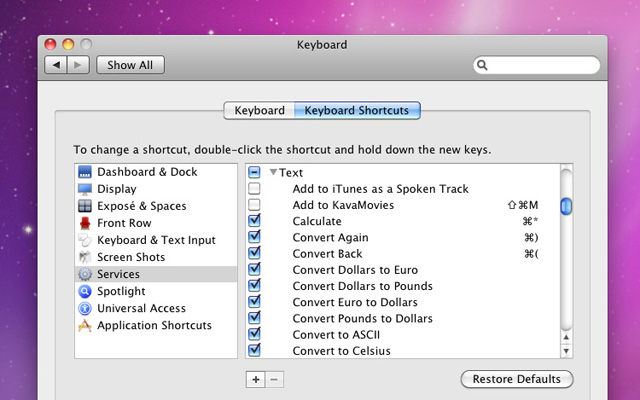This screenshot has height=400, width=640.
Task: Click the Services gear icon
Action: click(x=85, y=274)
